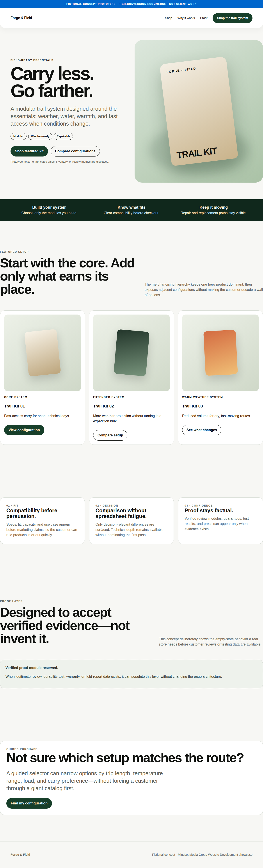Click the Find my configuration button
This screenshot has width=263, height=868.
pyautogui.click(x=29, y=803)
